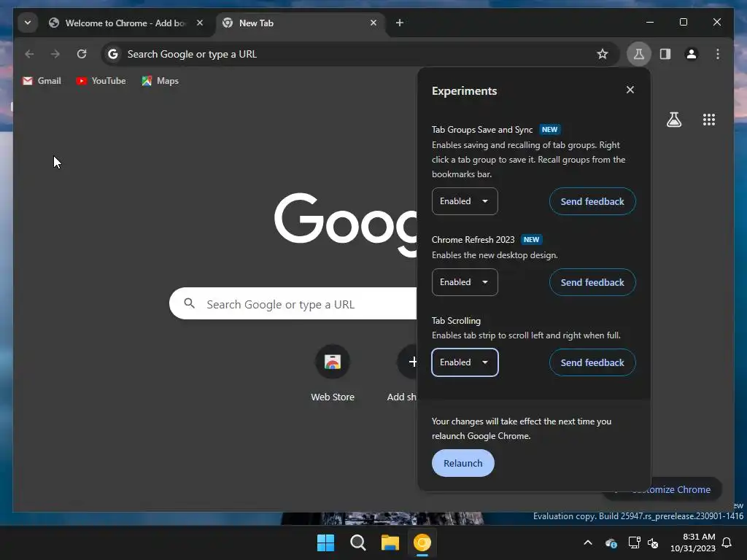747x560 pixels.
Task: Open the clock and date 8:31 AM
Action: click(693, 542)
